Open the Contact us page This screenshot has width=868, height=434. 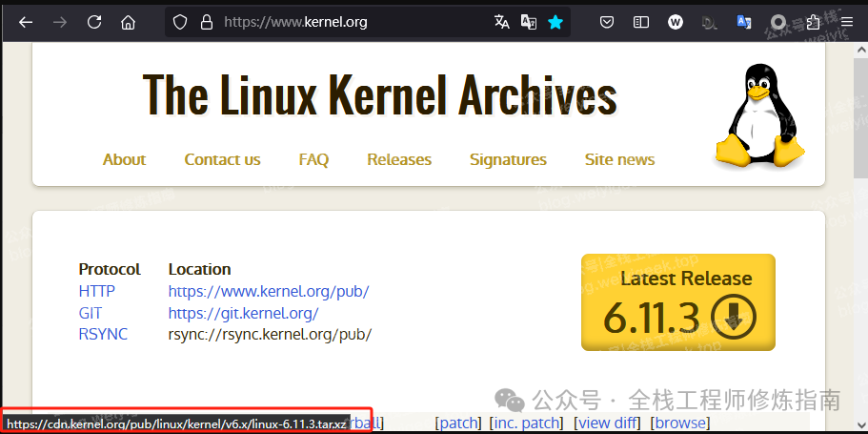(x=222, y=159)
